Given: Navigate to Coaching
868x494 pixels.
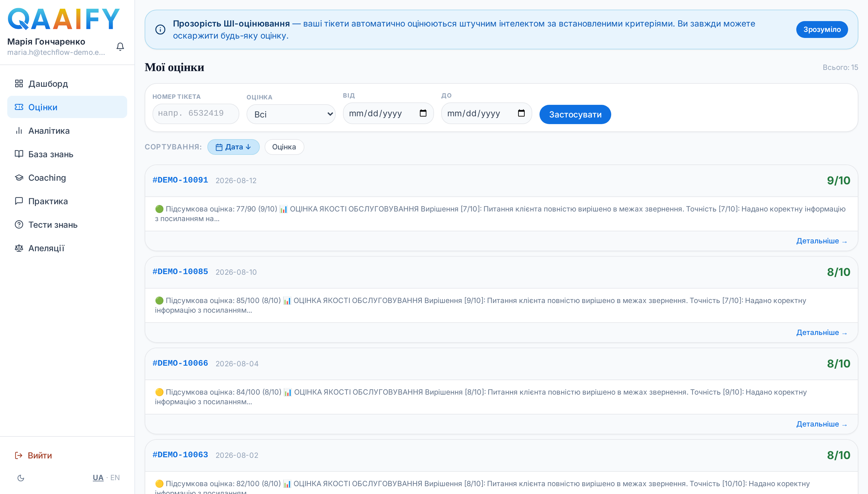Looking at the screenshot, I should tap(67, 177).
